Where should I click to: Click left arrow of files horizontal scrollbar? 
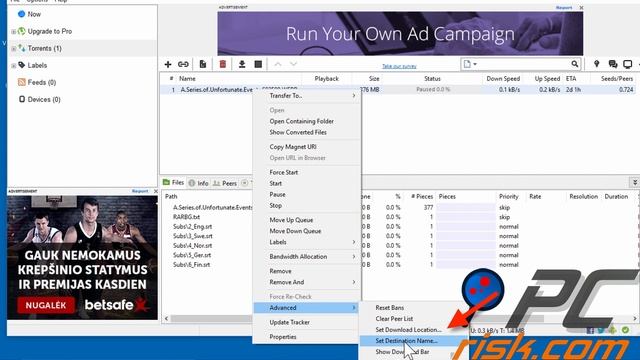tap(166, 318)
